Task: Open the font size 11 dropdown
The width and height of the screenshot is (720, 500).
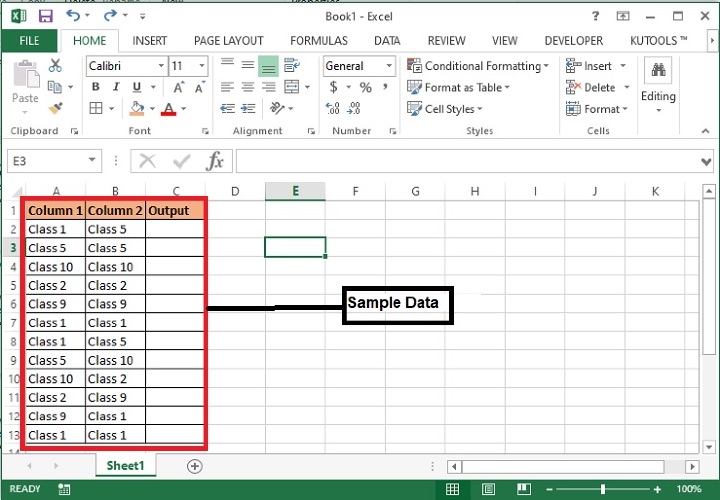Action: (202, 66)
